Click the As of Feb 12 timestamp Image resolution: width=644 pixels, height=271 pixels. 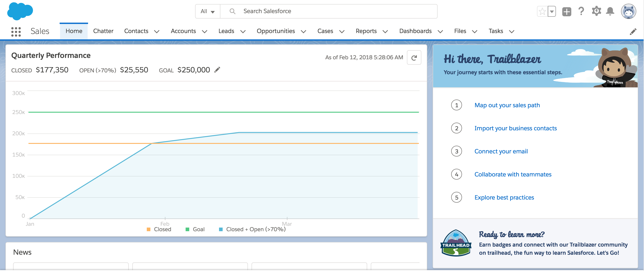pyautogui.click(x=364, y=58)
